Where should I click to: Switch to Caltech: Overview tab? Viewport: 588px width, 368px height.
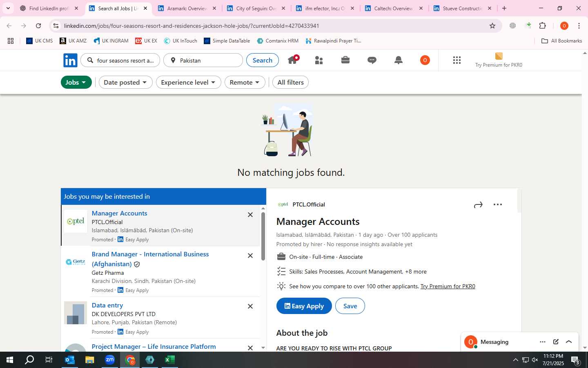[x=394, y=8]
